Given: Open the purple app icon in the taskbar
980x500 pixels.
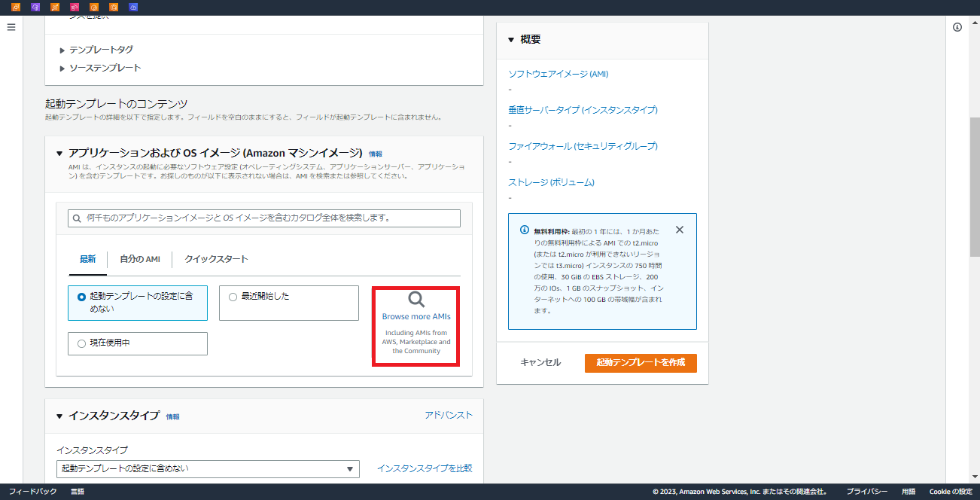Looking at the screenshot, I should tap(35, 7).
